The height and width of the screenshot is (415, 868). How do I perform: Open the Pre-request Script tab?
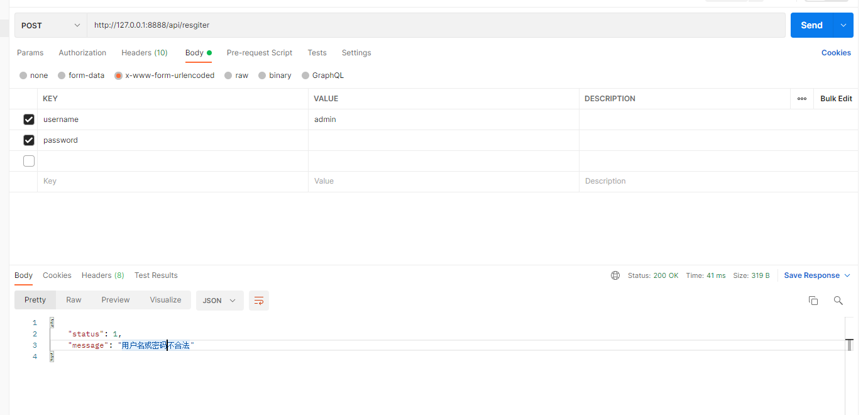click(260, 53)
